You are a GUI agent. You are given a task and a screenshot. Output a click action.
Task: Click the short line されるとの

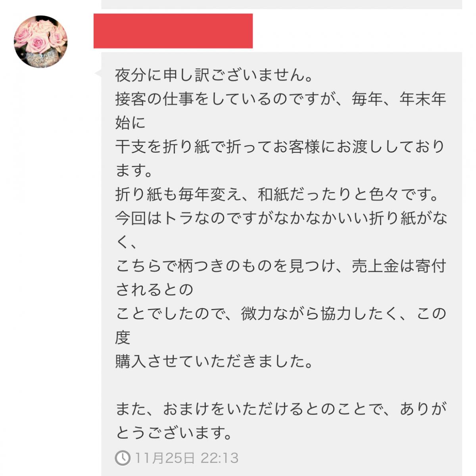click(x=154, y=290)
